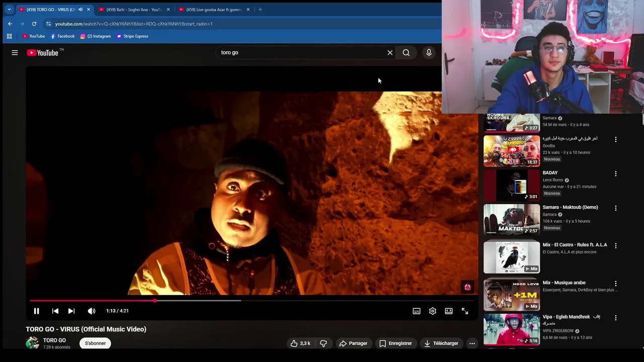Open options menu for GooBa video
This screenshot has height=362, width=644.
point(615,139)
